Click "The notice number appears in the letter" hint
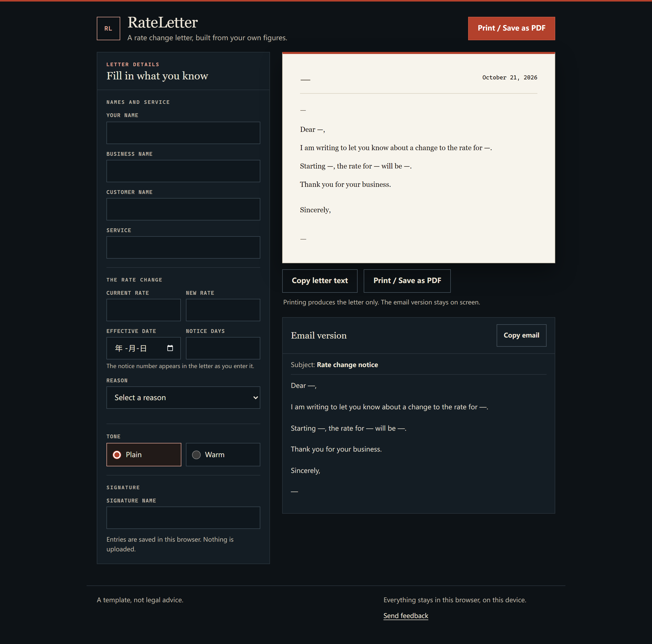Viewport: 652px width, 644px height. (x=180, y=366)
